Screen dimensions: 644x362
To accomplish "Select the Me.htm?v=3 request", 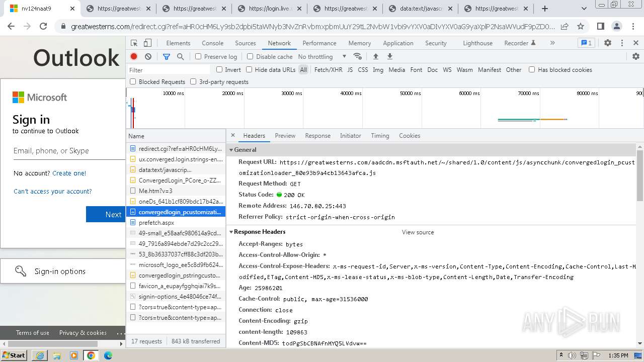I will [x=176, y=191].
